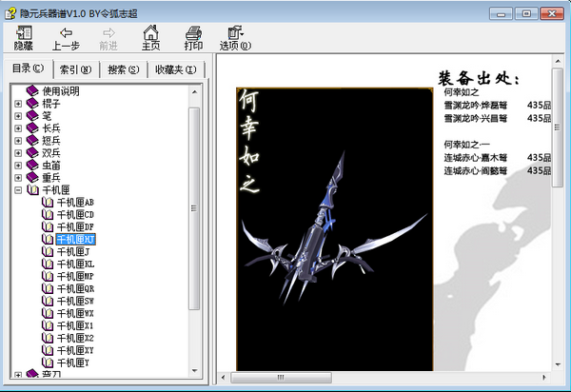Click the page icon of 千机匣CD
Screen dimensions: 571x392
point(48,215)
